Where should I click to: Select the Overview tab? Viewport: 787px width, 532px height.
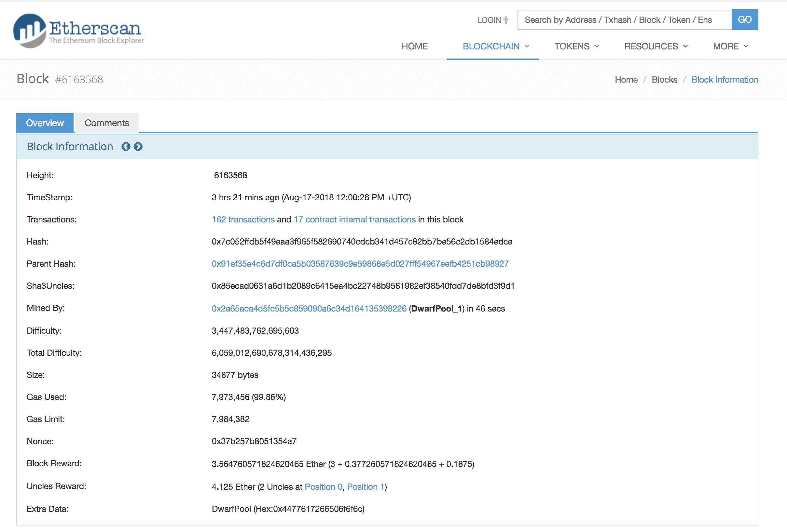45,123
